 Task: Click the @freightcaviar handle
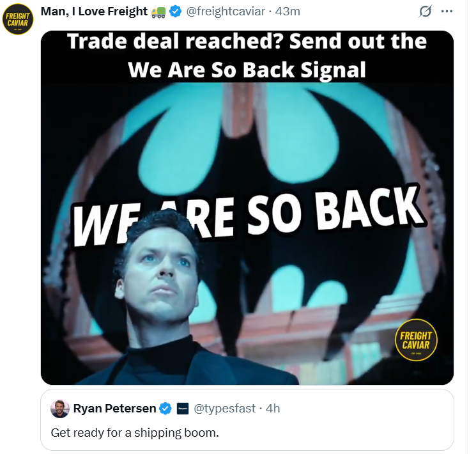(226, 12)
